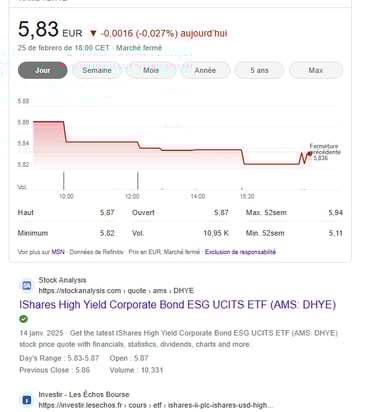Open Exclusion de responsabilité link

(x=240, y=252)
